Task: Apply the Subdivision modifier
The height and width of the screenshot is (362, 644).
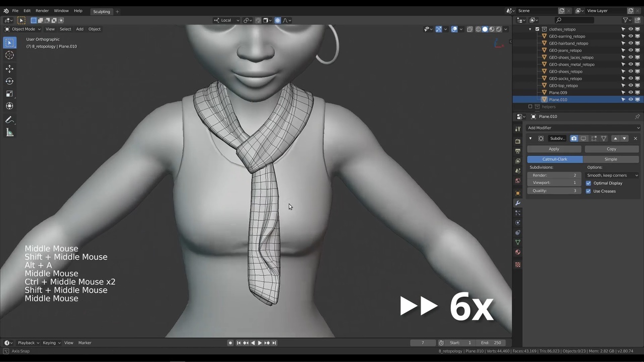Action: 554,149
